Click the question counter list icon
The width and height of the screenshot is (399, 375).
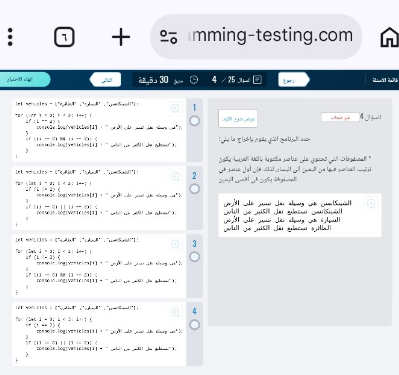tap(257, 80)
